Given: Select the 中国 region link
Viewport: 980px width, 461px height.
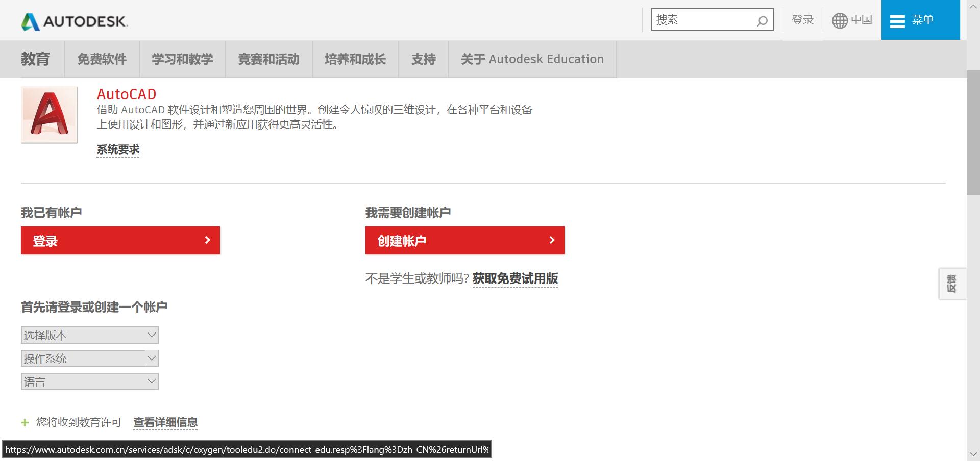Looking at the screenshot, I should pyautogui.click(x=862, y=20).
